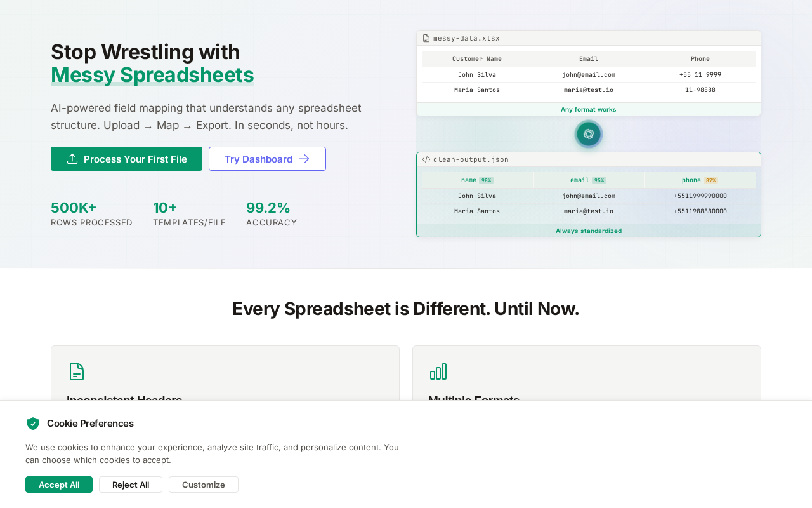812x508 pixels.
Task: Click the upload icon in Process Your First File
Action: point(72,159)
